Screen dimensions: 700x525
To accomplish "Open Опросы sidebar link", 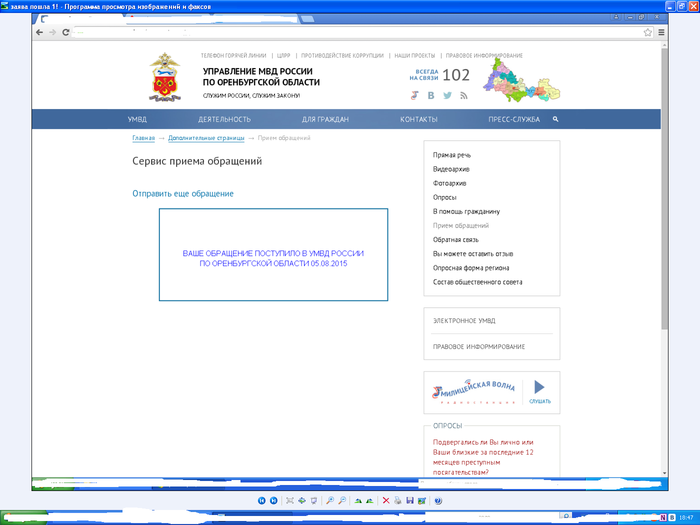I will coord(445,197).
